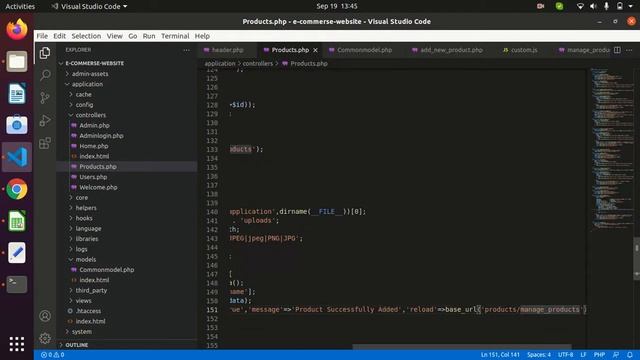Open Commonmodel.php in models folder
This screenshot has width=640, height=360.
point(107,270)
